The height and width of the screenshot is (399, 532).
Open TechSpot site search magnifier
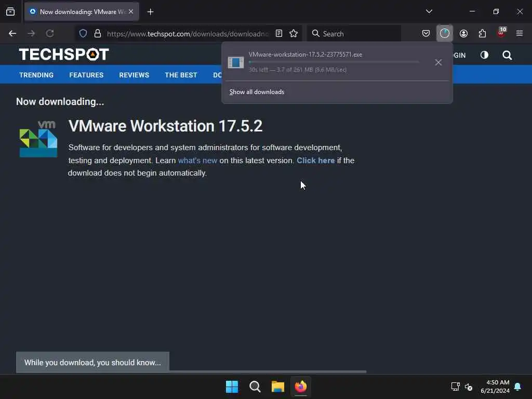(x=507, y=55)
